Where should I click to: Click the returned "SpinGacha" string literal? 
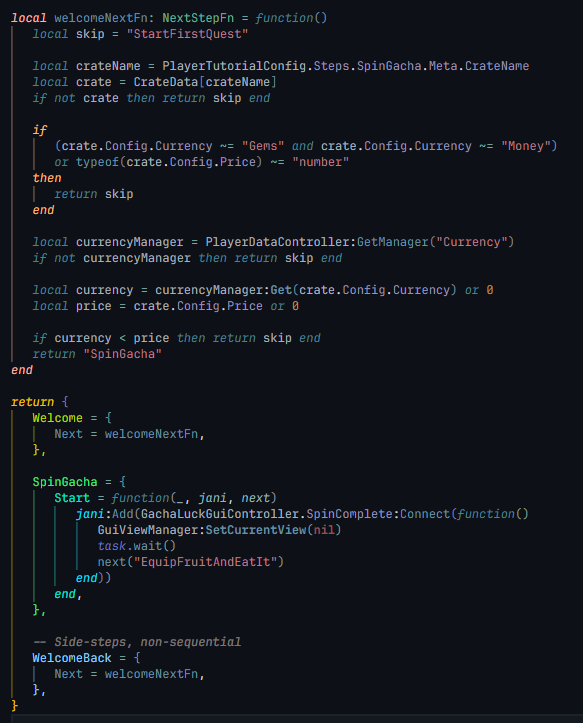pos(122,354)
